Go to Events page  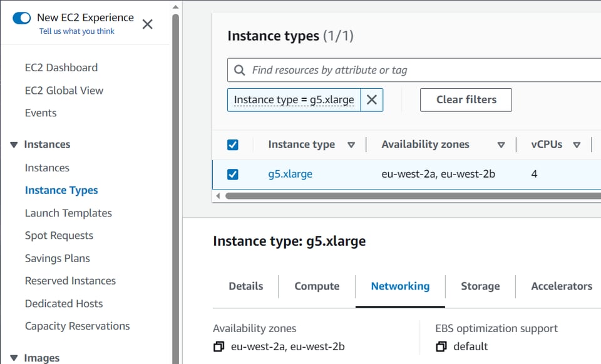click(41, 113)
